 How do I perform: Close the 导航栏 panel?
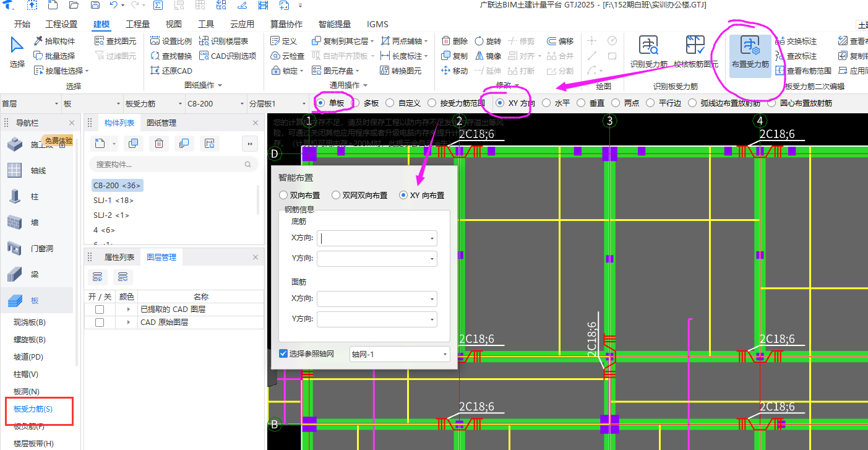[72, 123]
